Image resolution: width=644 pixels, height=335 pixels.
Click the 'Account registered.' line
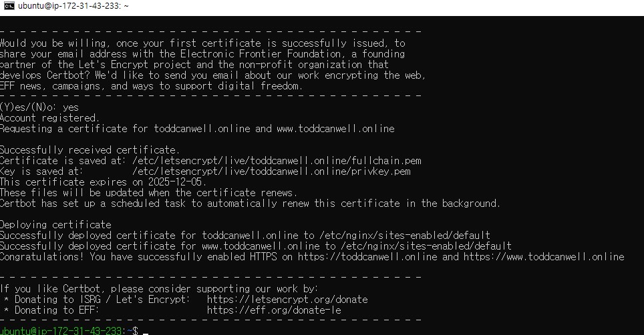pos(49,118)
